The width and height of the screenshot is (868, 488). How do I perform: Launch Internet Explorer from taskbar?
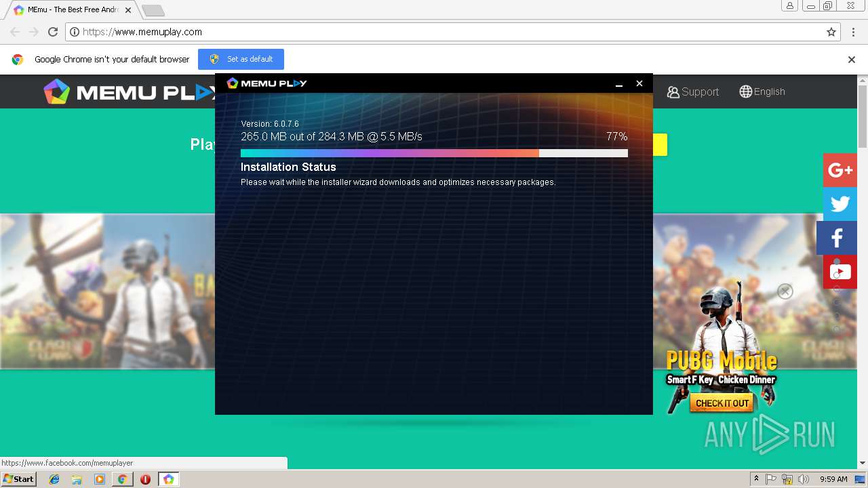click(x=54, y=479)
